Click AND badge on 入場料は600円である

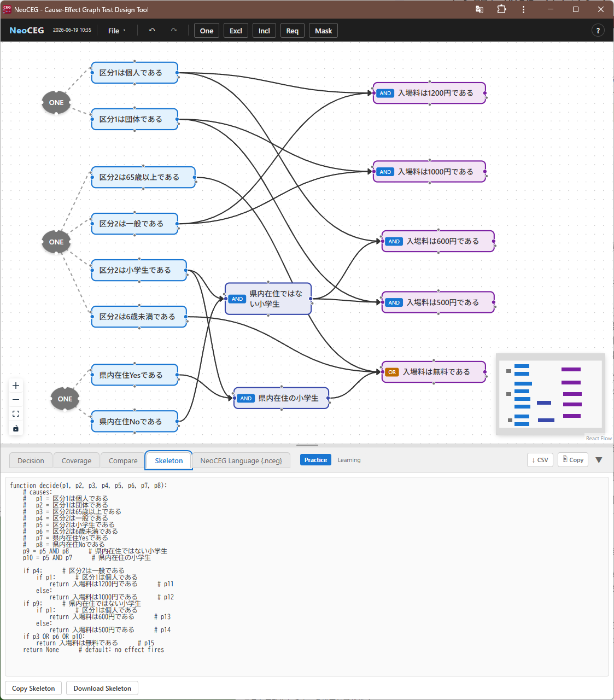394,241
